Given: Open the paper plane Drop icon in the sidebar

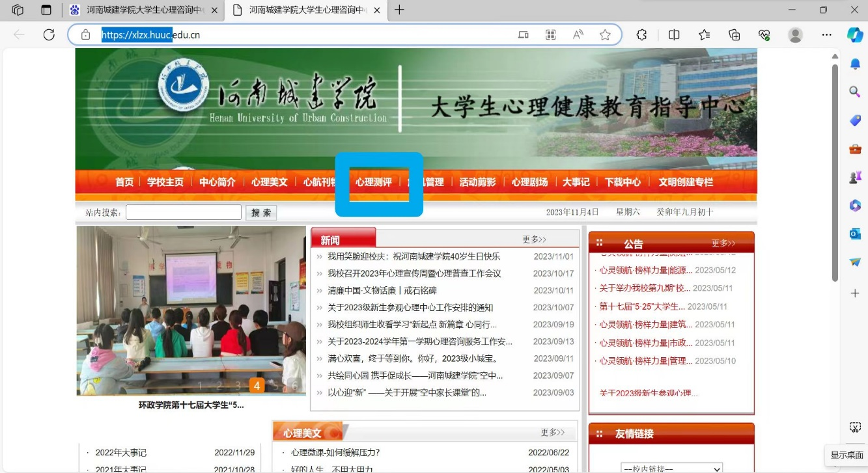Looking at the screenshot, I should coord(855,262).
